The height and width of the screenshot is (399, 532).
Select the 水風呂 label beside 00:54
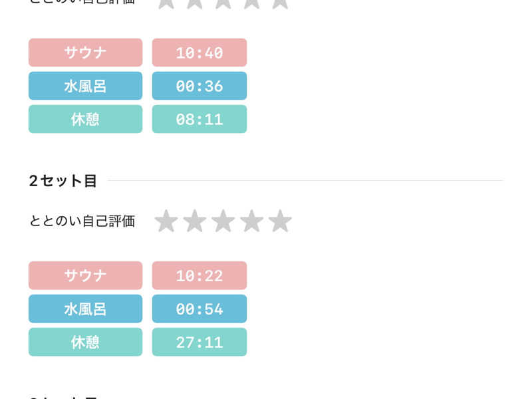point(85,309)
